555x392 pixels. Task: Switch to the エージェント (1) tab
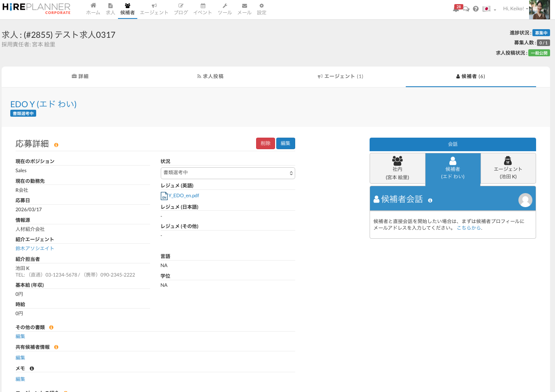(340, 76)
